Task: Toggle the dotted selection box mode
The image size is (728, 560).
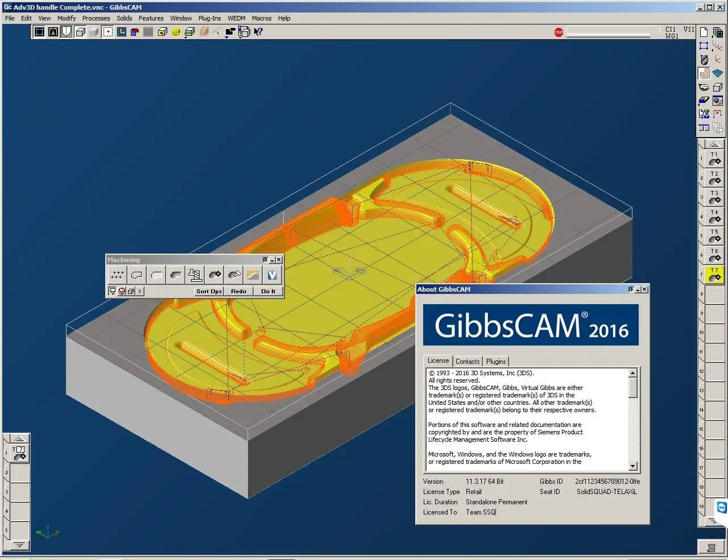Action: (x=107, y=32)
